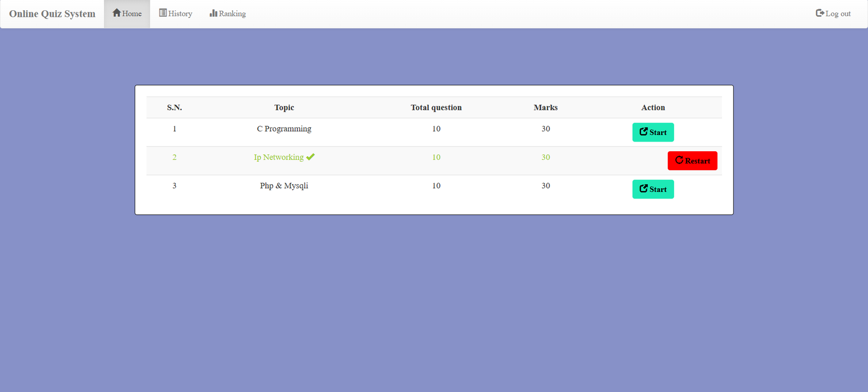Select the Ip Networking topic text

279,157
